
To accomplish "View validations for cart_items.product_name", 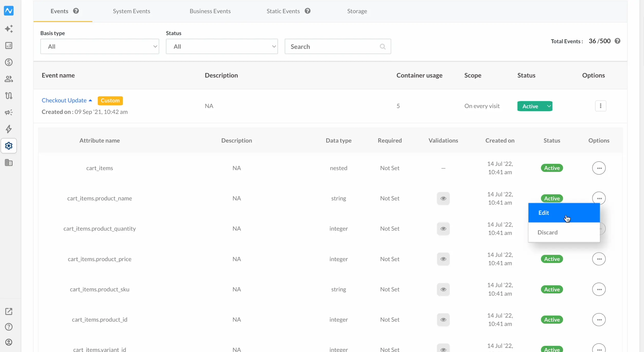I will [443, 198].
